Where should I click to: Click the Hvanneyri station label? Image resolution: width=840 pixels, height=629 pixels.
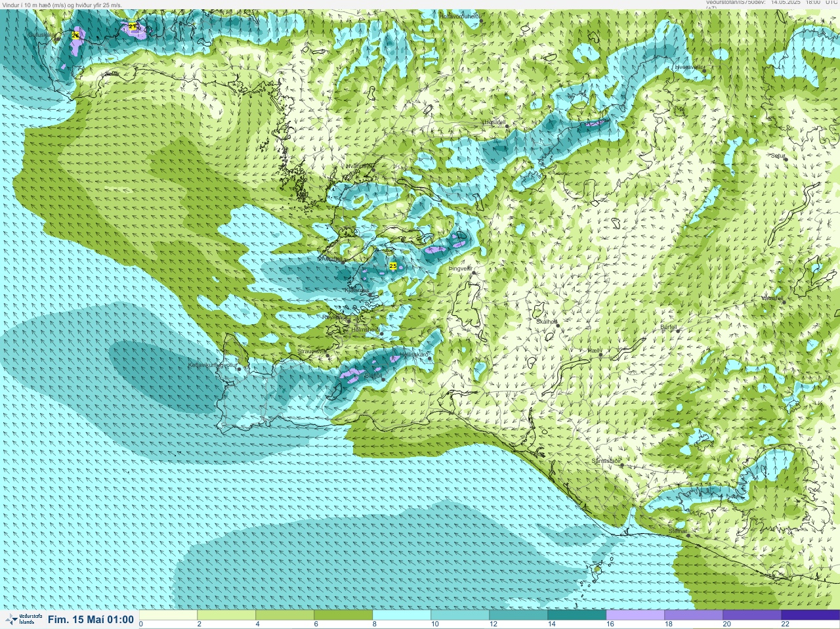point(359,166)
